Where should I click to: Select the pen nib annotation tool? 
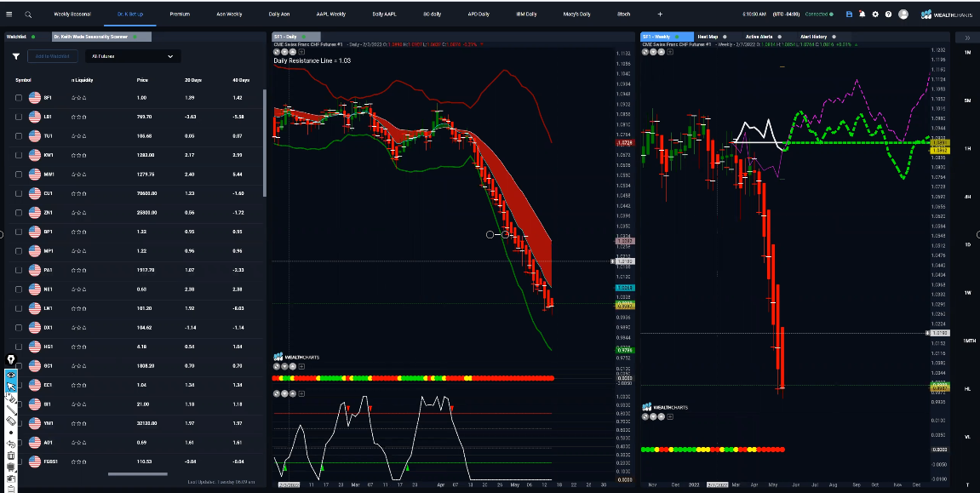coord(10,359)
